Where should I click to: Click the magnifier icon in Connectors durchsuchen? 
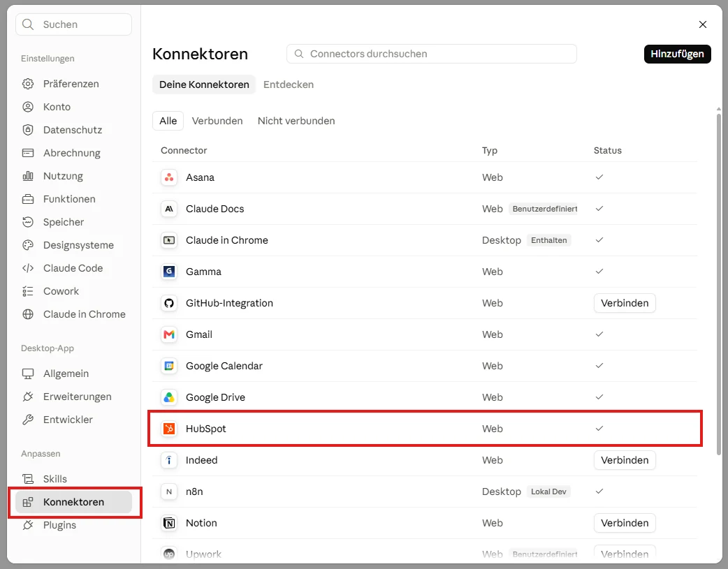coord(299,54)
